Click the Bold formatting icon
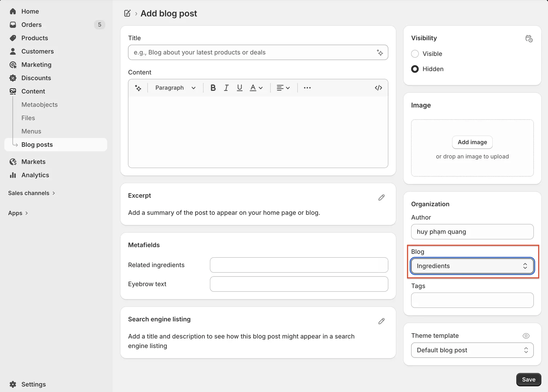Viewport: 548px width, 392px height. [213, 88]
